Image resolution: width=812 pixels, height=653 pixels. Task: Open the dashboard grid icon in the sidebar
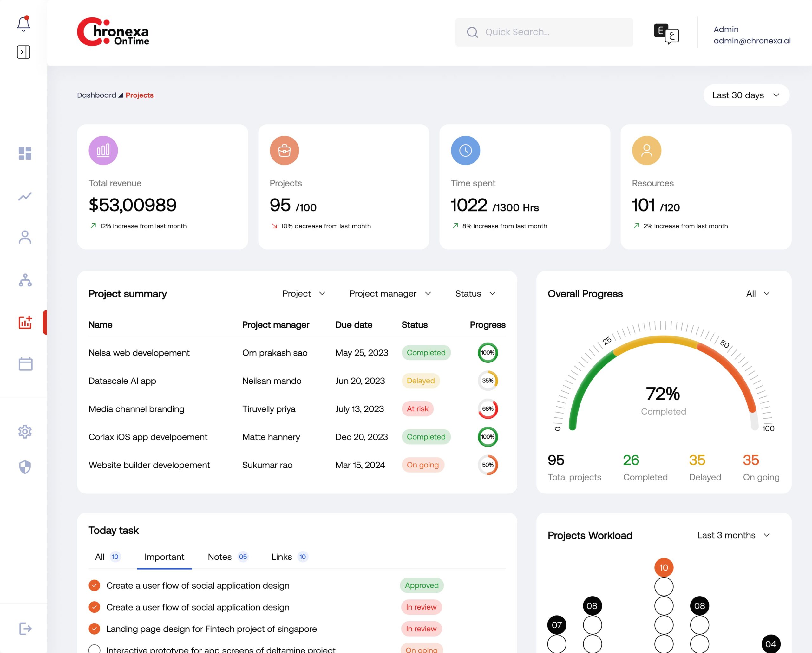point(25,153)
